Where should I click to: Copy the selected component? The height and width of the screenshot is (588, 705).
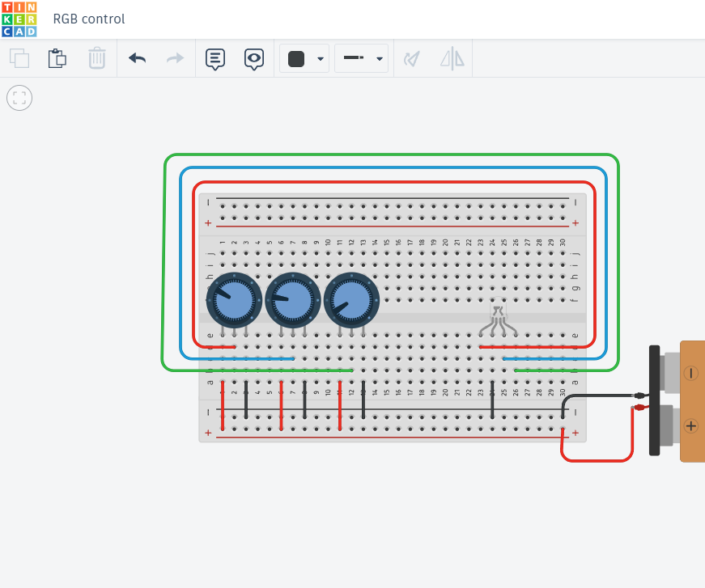coord(19,58)
